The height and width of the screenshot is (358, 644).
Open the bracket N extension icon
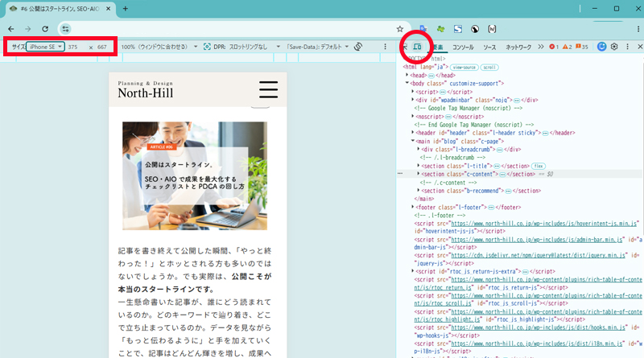492,29
